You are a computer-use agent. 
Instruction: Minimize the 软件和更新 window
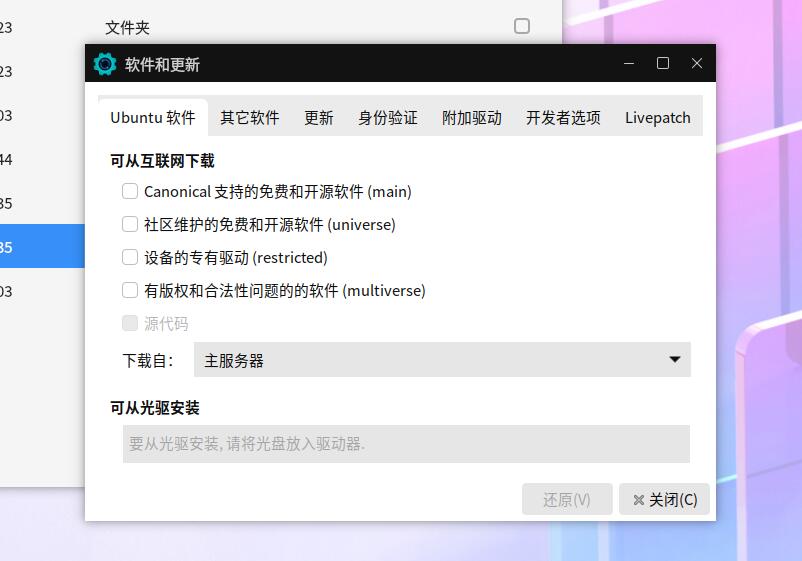click(629, 63)
